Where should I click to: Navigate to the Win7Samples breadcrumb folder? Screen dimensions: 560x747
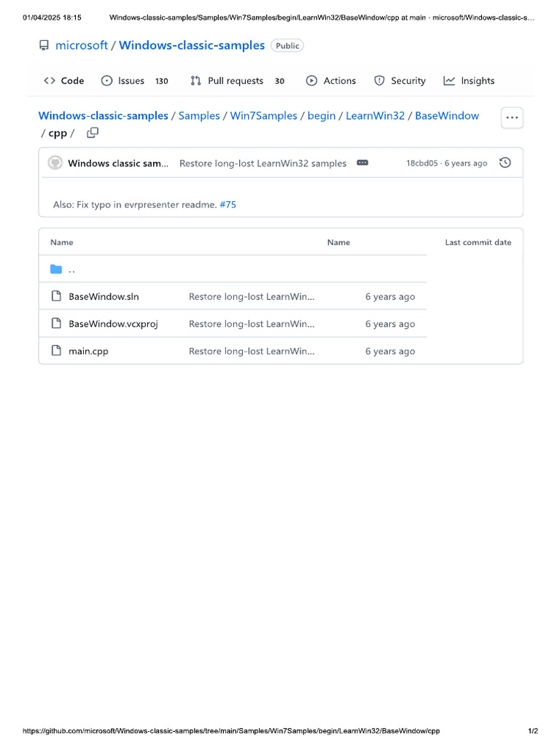(263, 116)
